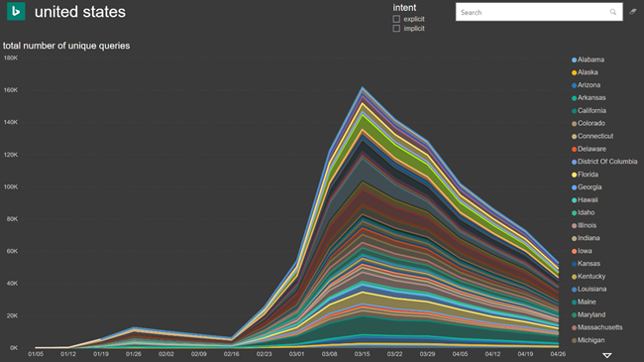Screen dimensions: 644x362
Task: Click the Massachusetts legend entry
Action: pyautogui.click(x=597, y=327)
